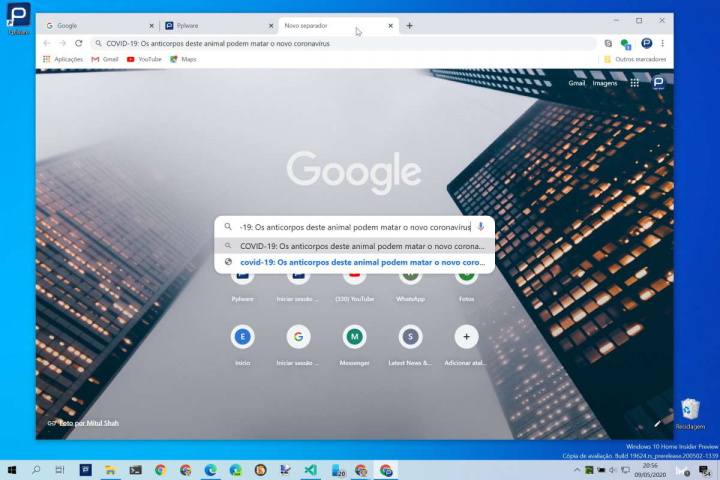Click the Messenger shortcut icon
Screen dimensions: 720x480
tap(354, 336)
